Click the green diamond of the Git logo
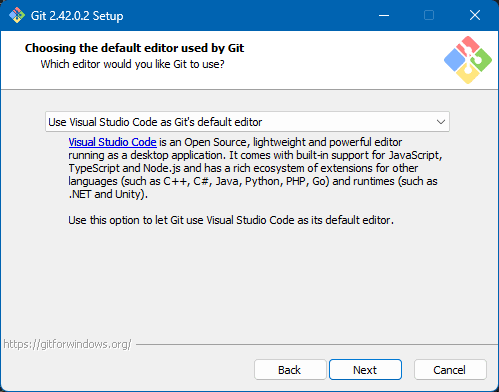This screenshot has height=392, width=499. point(481,60)
